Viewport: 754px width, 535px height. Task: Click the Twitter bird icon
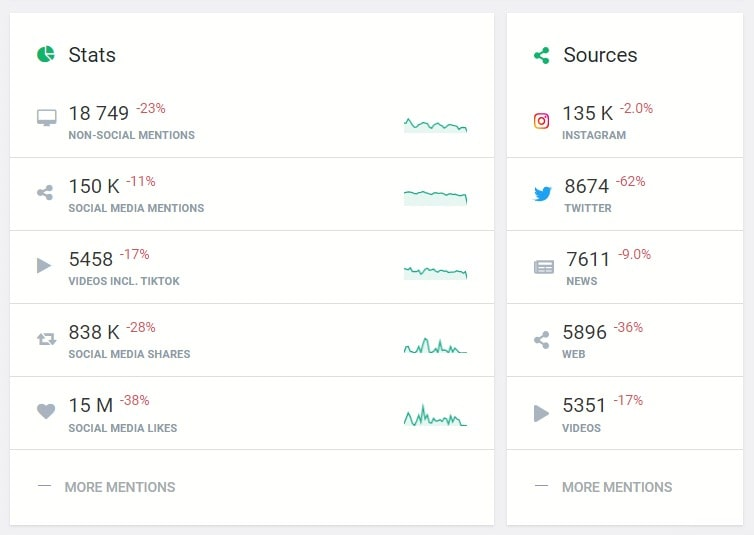542,193
